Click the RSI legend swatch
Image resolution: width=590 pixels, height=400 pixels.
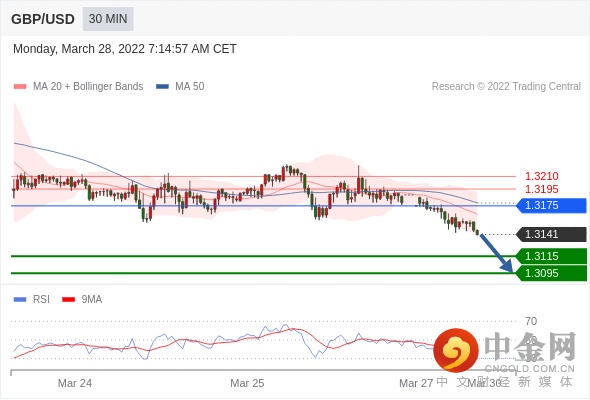coord(20,300)
